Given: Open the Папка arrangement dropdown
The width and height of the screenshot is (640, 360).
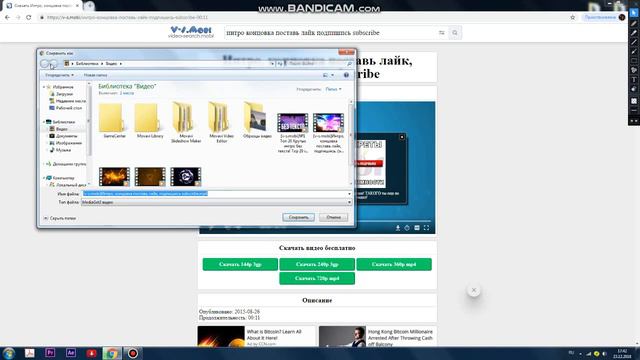Looking at the screenshot, I should [x=333, y=89].
